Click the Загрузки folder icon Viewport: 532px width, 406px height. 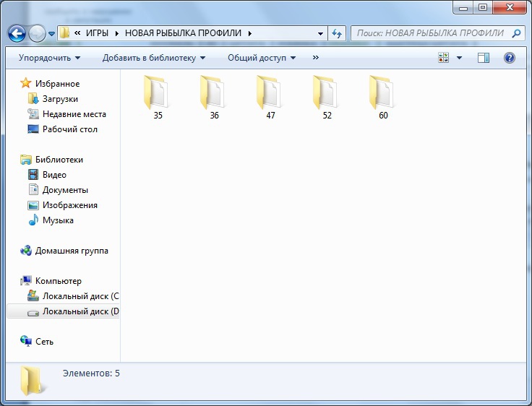point(33,99)
